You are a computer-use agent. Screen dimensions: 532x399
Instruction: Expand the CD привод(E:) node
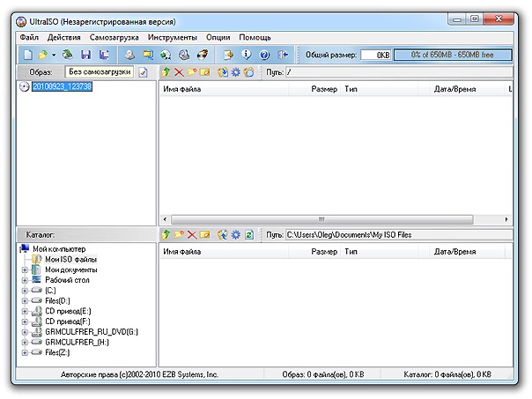25,311
